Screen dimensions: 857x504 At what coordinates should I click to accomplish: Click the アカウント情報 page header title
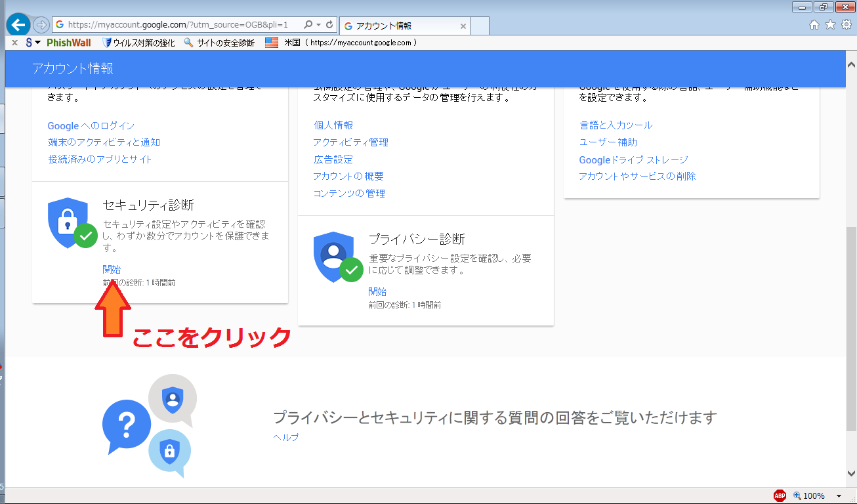click(73, 68)
